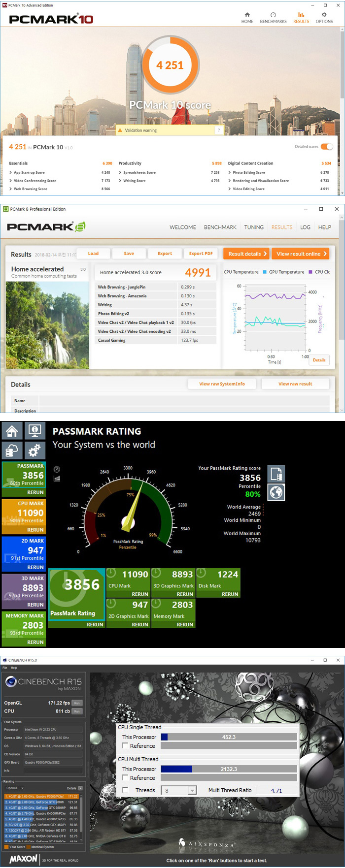Select the 3D MARK purple sidebar tile
Viewport: 345px width, 868px height.
click(24, 591)
